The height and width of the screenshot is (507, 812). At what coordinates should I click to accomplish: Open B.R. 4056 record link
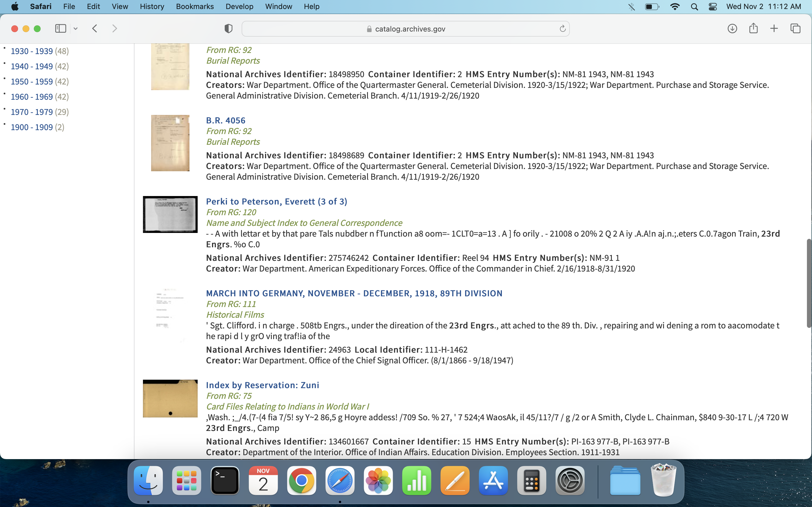point(226,120)
